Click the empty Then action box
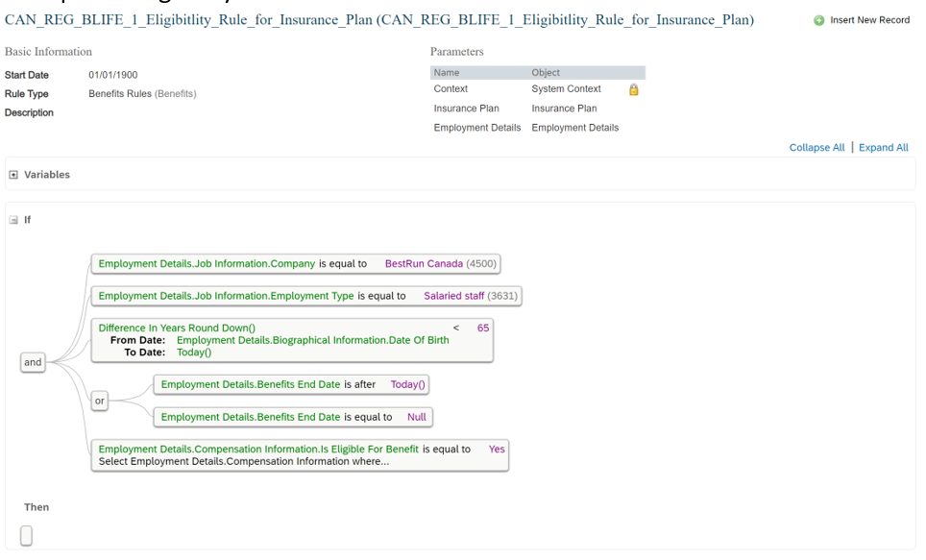The image size is (926, 560). (x=27, y=536)
